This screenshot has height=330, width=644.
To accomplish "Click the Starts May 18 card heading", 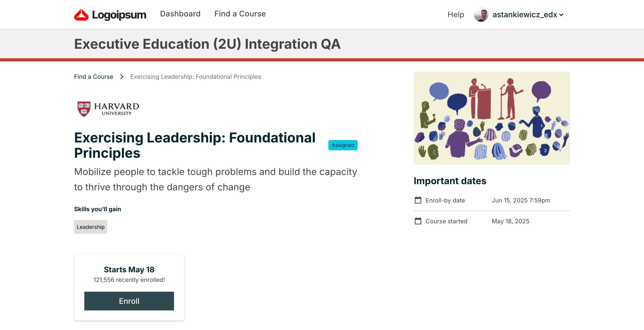I will click(129, 270).
